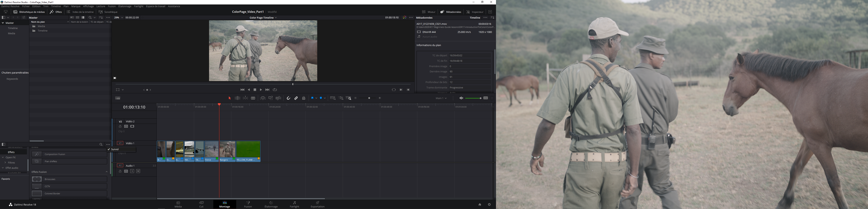Click the position lock icon in toolbar
Screen dimensions: 868x209
[304, 98]
